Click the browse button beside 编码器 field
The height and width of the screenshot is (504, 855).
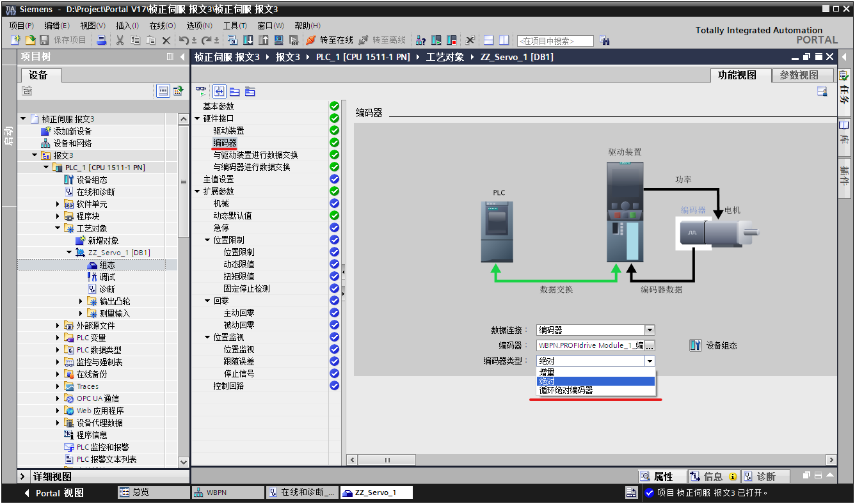(650, 345)
